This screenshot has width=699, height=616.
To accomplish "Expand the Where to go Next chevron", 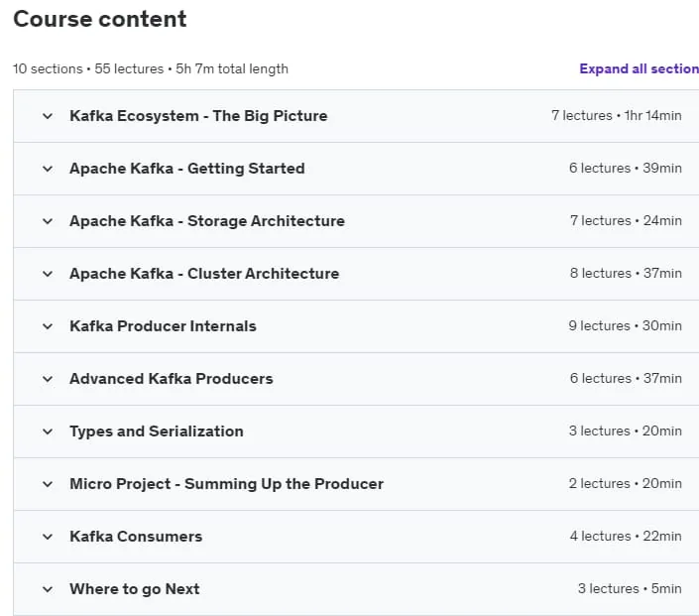I will 48,589.
